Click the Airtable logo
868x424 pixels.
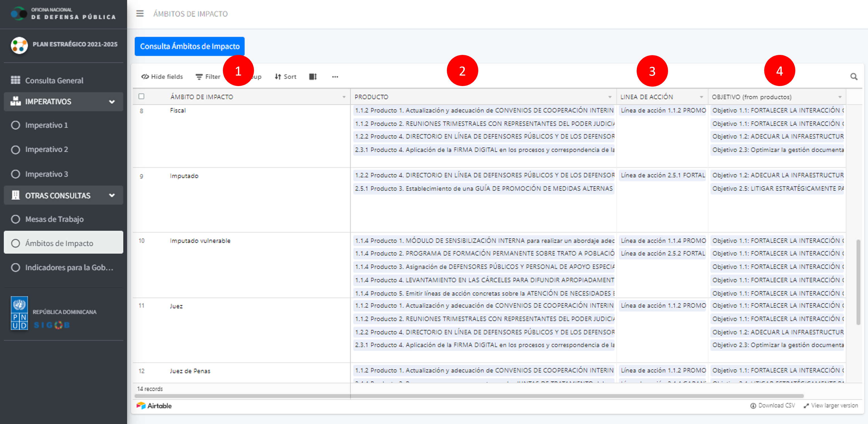coord(154,405)
